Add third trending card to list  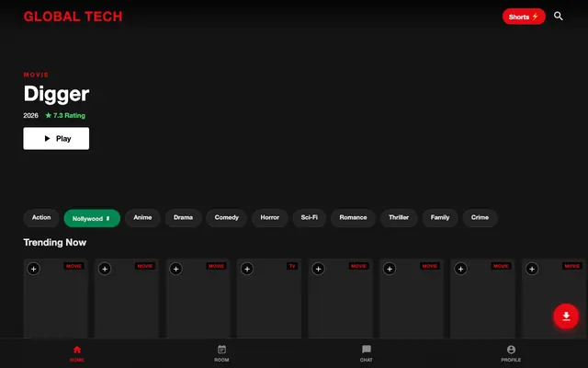(x=175, y=269)
